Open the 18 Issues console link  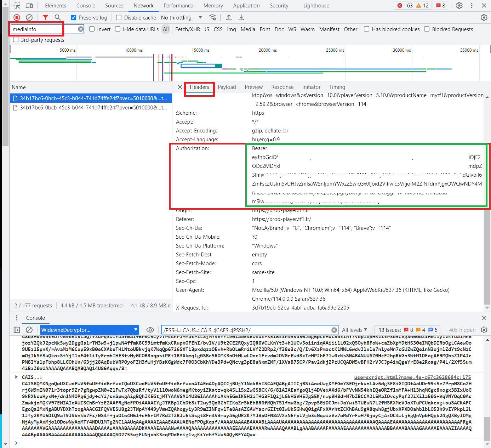tap(408, 330)
